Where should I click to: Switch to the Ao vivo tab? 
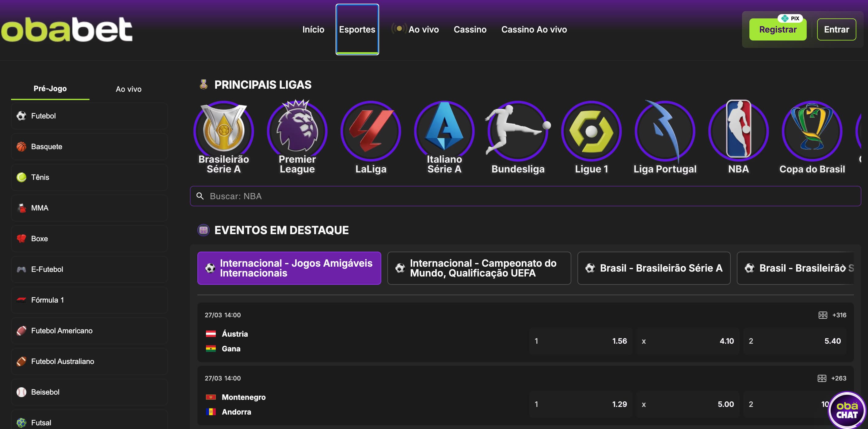tap(128, 89)
